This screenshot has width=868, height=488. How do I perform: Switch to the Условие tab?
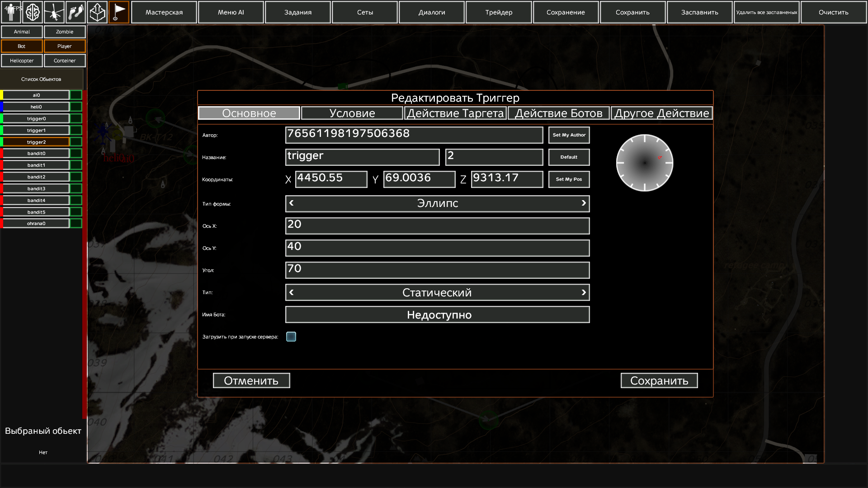[x=352, y=113]
